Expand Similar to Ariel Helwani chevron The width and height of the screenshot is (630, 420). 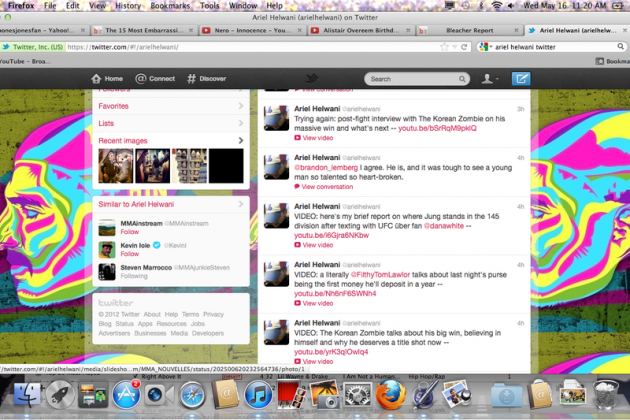(x=241, y=204)
